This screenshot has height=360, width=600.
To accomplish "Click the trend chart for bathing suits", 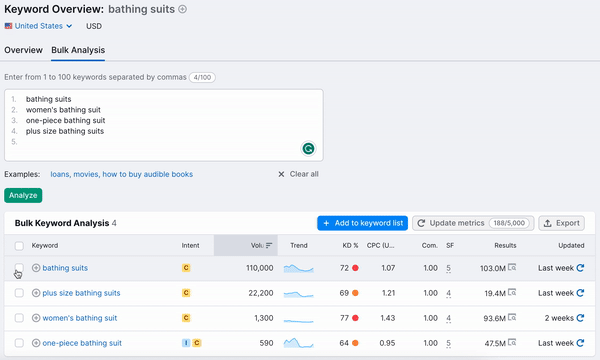I will pos(298,268).
